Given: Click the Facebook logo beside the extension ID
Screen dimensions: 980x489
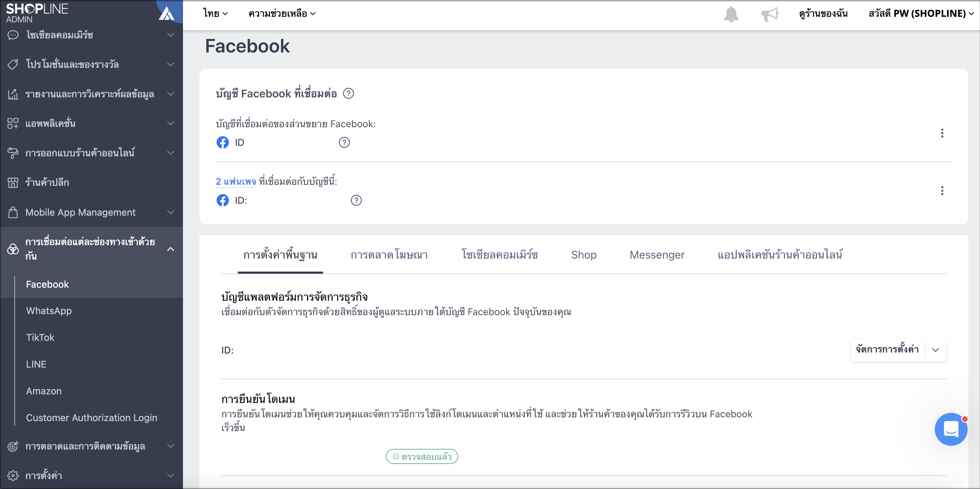Looking at the screenshot, I should (x=222, y=142).
